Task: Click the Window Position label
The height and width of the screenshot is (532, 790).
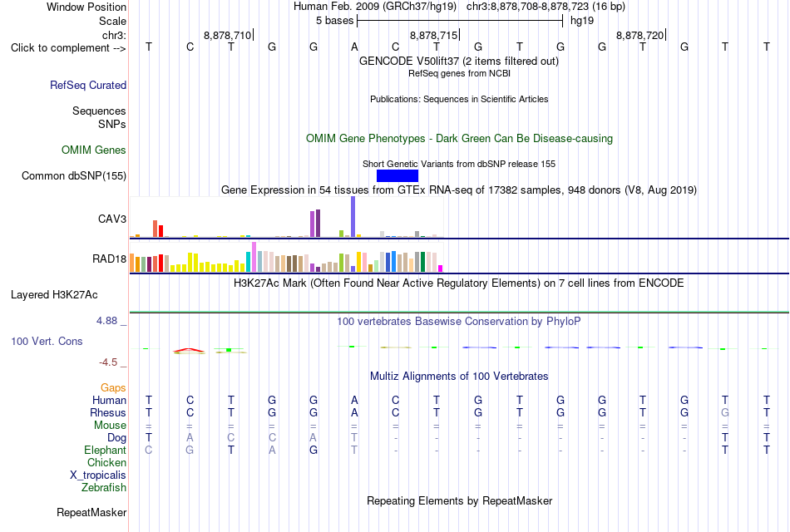Action: [x=86, y=7]
